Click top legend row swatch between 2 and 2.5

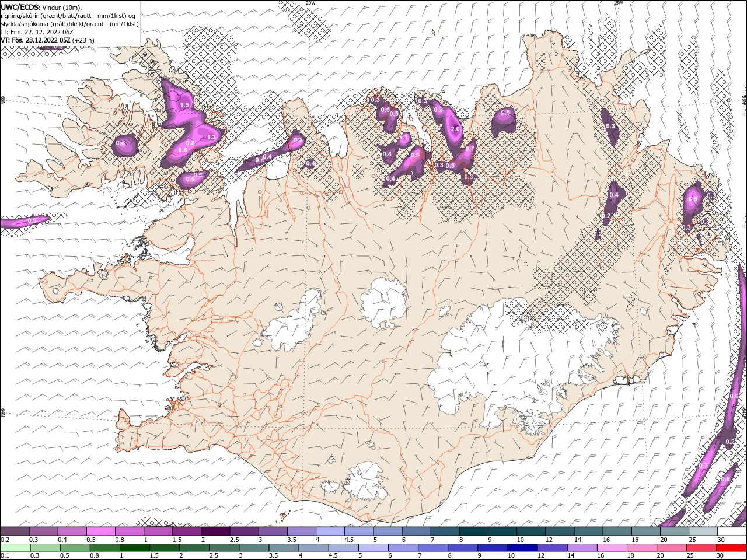(215, 531)
